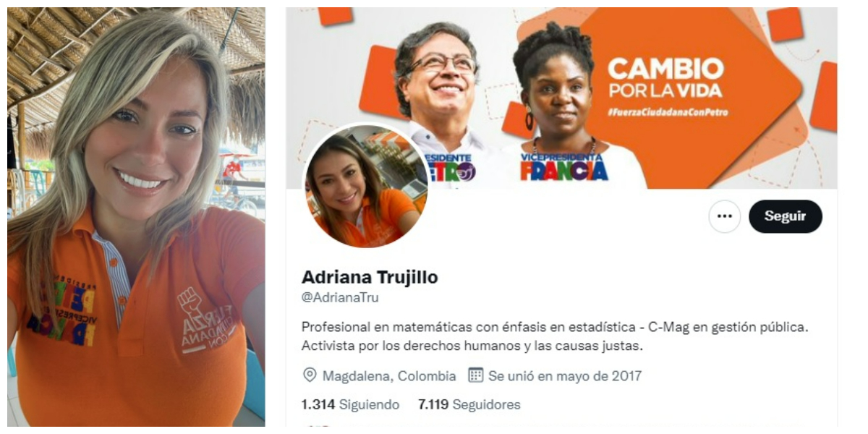
Task: Click the location pin icon
Action: tap(310, 375)
